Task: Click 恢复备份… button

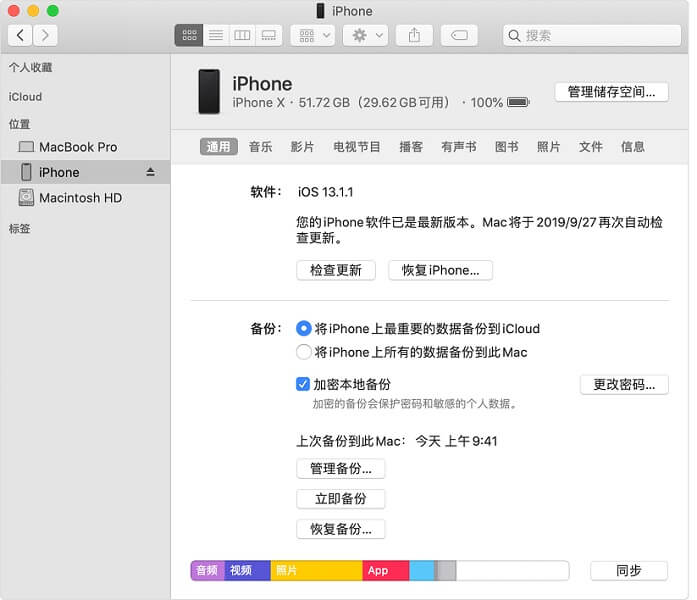Action: (x=340, y=529)
